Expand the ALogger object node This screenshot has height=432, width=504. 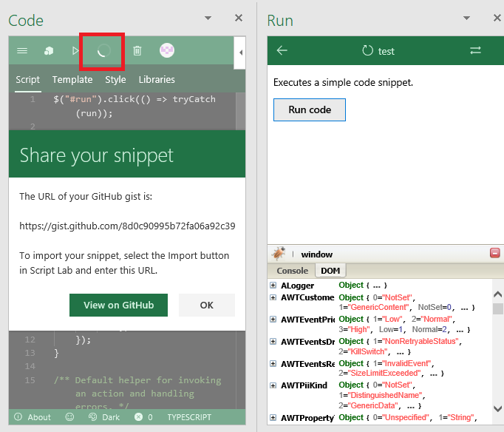[x=273, y=285]
